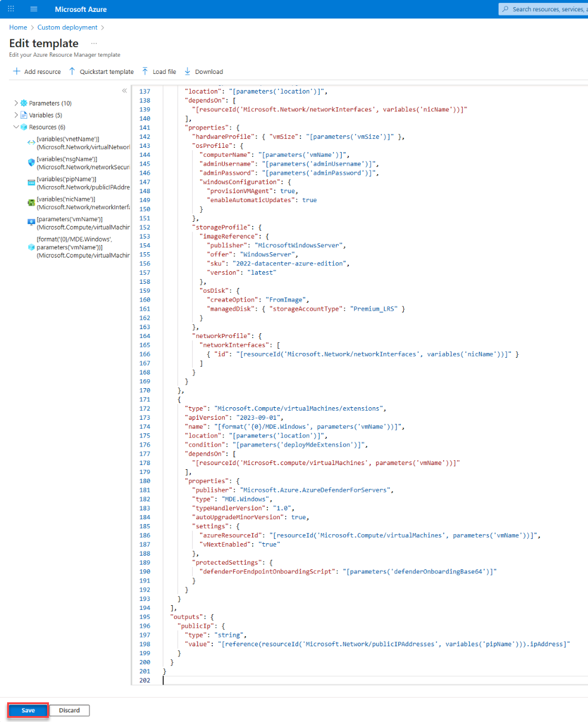
Task: Expand the Variables (5) node chevron
Action: tap(16, 115)
